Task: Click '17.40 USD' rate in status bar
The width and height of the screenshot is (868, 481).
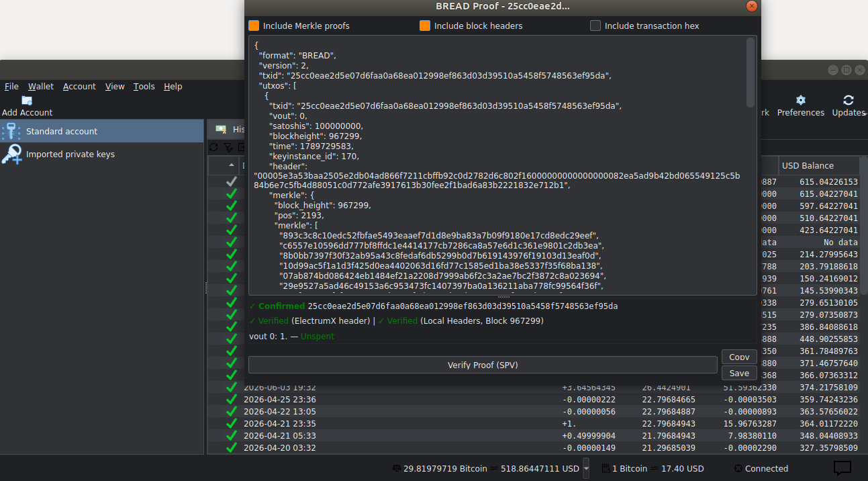Action: pos(682,468)
